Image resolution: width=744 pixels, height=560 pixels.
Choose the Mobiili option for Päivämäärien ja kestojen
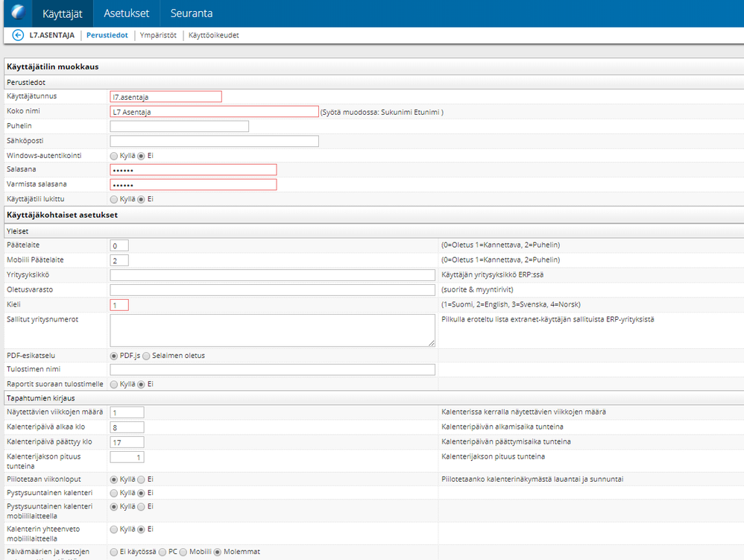tap(183, 552)
